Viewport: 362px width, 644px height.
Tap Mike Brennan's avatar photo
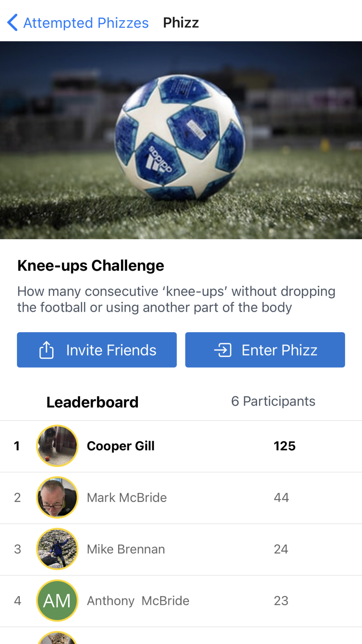tap(57, 549)
